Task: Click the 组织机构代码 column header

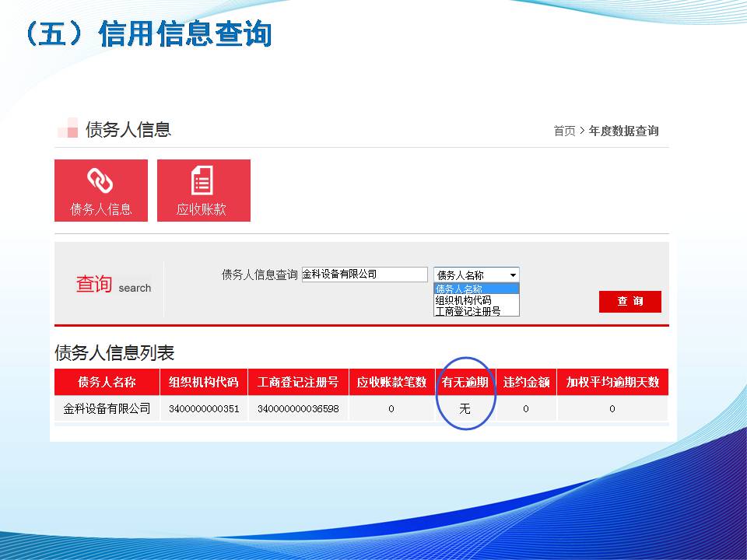Action: click(x=204, y=382)
